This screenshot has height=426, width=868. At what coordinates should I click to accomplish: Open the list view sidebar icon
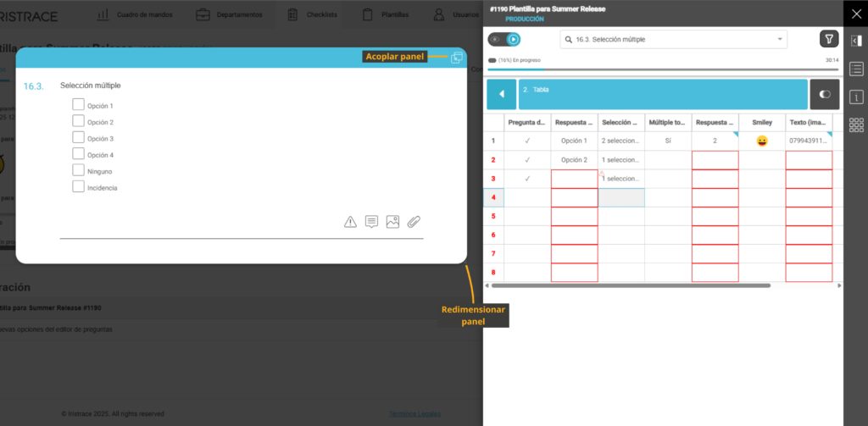pos(856,69)
